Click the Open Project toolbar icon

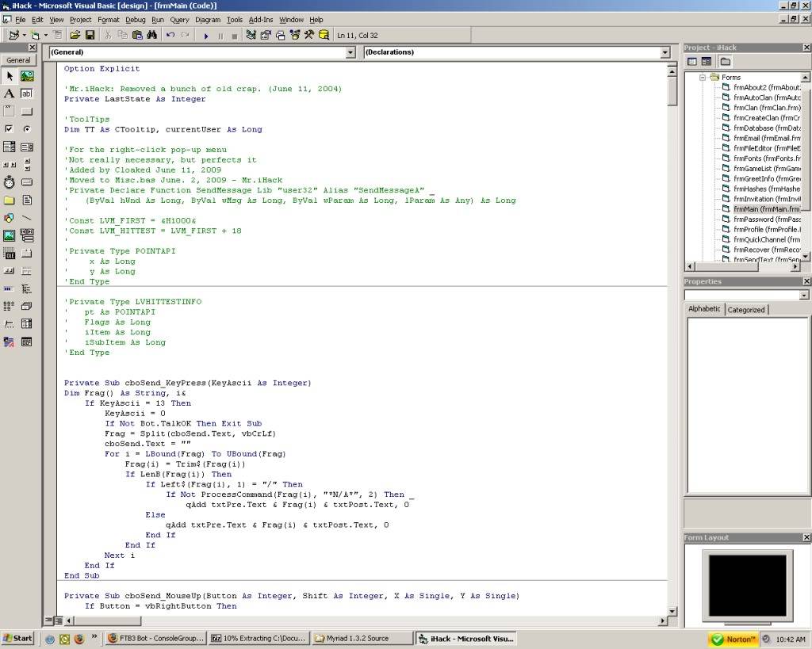[75, 35]
